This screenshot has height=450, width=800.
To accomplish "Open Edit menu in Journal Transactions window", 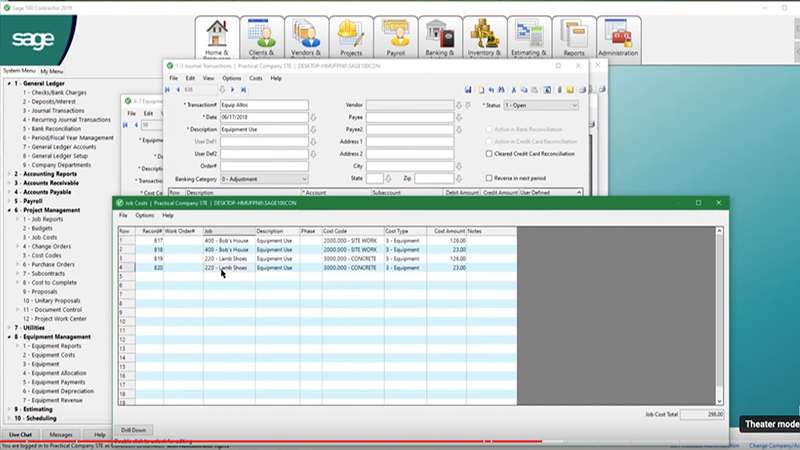I will pyautogui.click(x=190, y=78).
